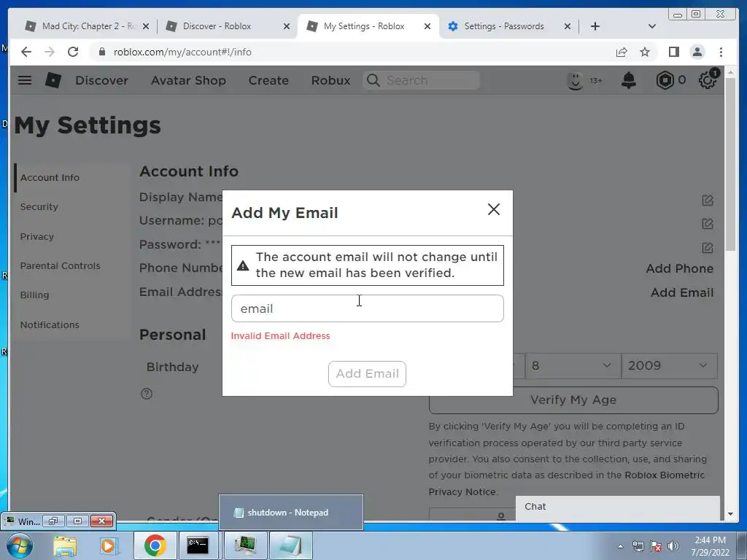This screenshot has width=747, height=560.
Task: Toggle the Chrome side panel
Action: pos(673,52)
